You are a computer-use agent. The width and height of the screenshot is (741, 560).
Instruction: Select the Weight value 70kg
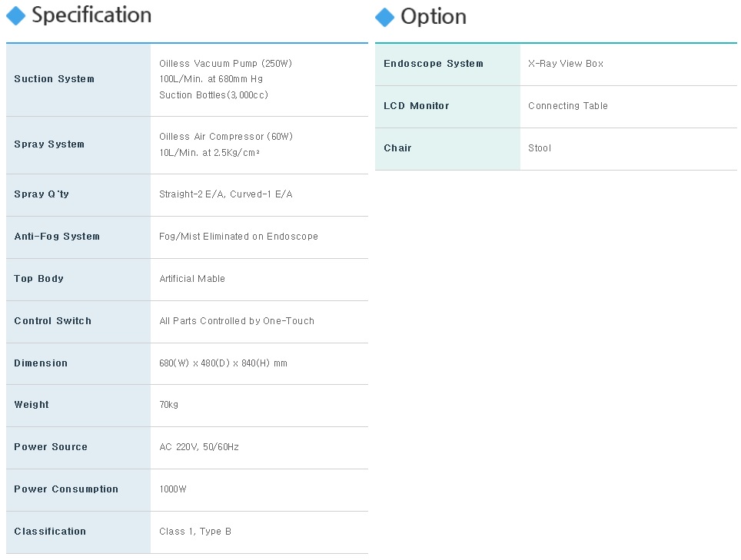[168, 405]
